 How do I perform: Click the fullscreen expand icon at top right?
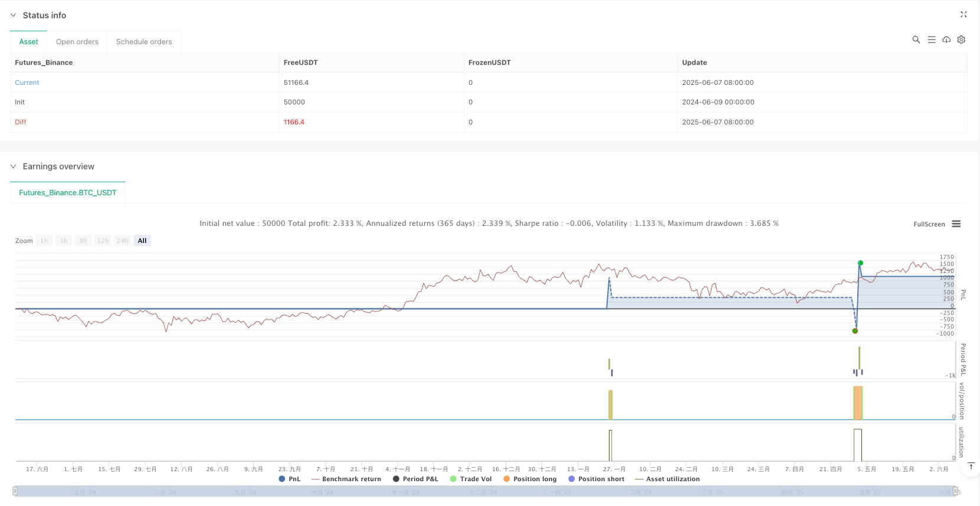pyautogui.click(x=963, y=15)
